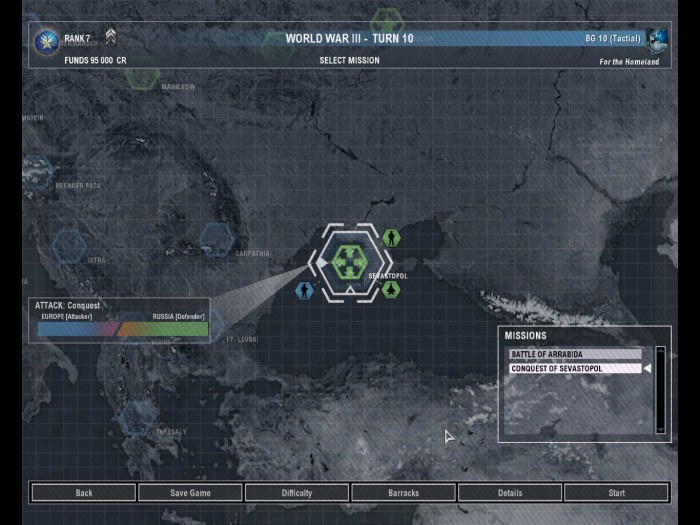Click the missions list scroll-down arrow

click(x=660, y=429)
